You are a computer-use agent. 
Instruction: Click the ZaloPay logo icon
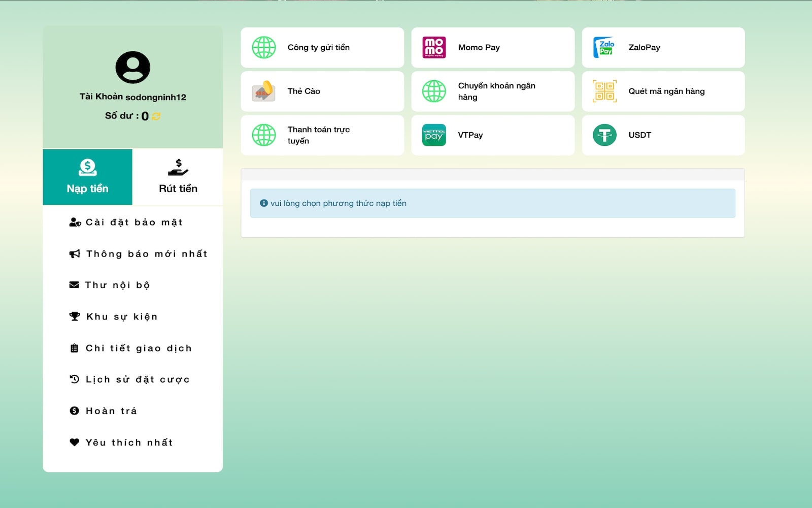point(604,47)
